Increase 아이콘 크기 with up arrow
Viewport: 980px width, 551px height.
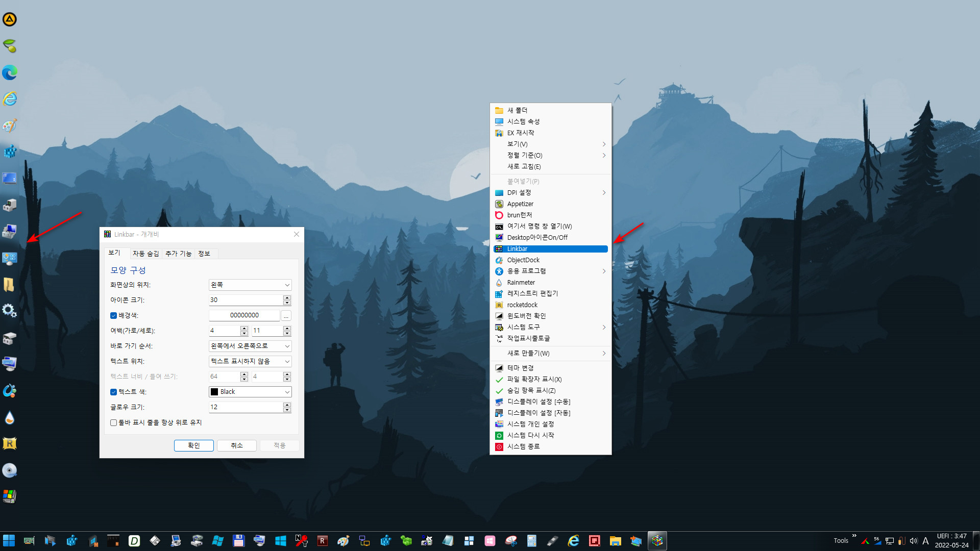pyautogui.click(x=287, y=297)
